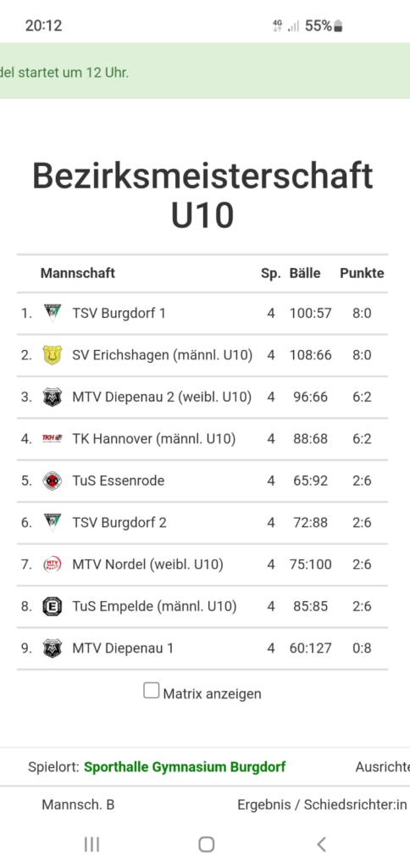This screenshot has height=868, width=410.
Task: Click the TK Hannover TKH logo
Action: 52,438
